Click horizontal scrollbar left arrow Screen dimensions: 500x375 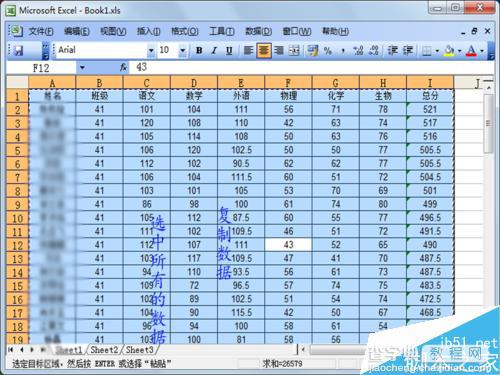303,350
